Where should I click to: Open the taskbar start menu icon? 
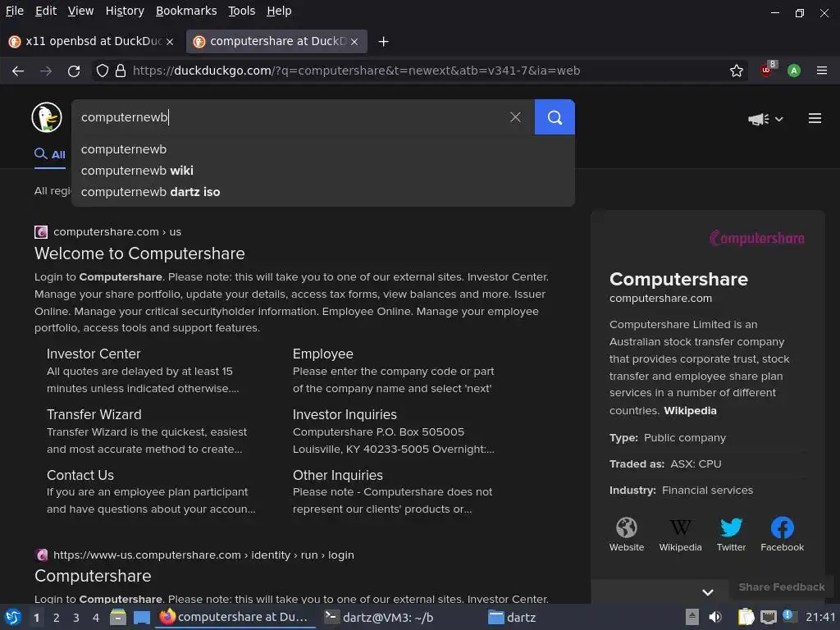[x=13, y=617]
